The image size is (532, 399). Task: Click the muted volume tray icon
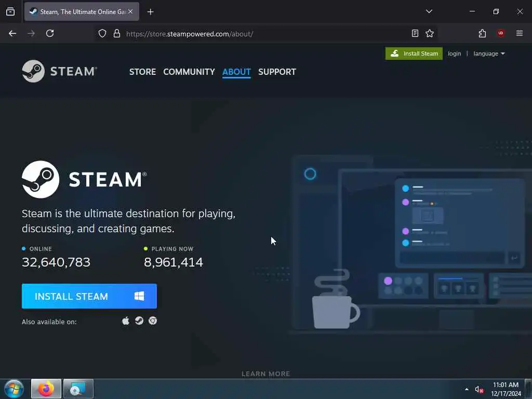(x=478, y=390)
